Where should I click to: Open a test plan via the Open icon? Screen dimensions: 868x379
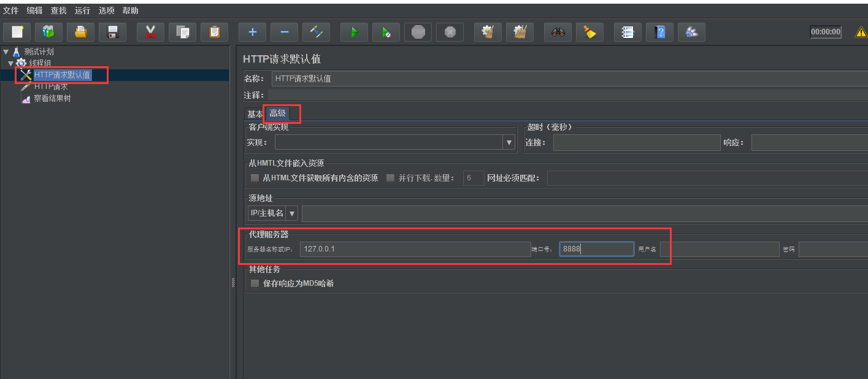tap(80, 32)
